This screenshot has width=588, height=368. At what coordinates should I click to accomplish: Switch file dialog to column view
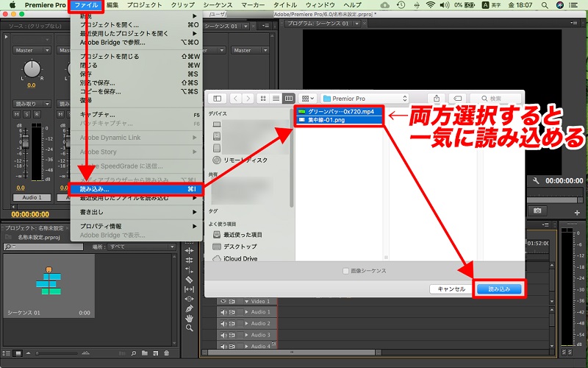[x=289, y=99]
